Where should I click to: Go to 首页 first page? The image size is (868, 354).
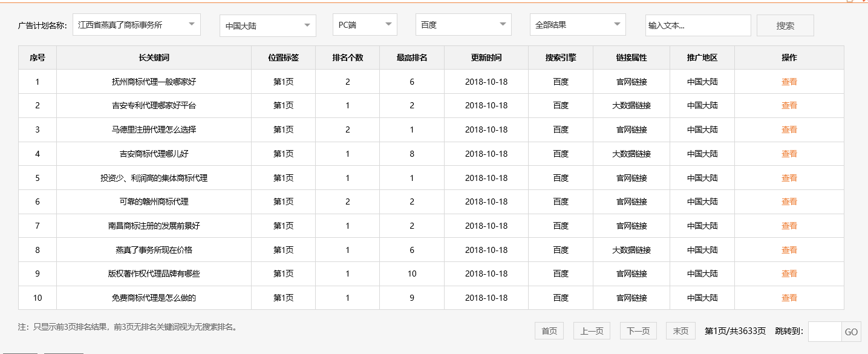tap(548, 330)
